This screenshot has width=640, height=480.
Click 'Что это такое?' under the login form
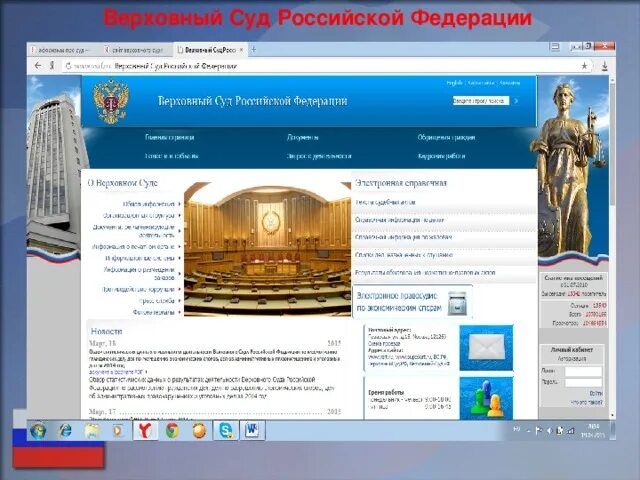(587, 402)
